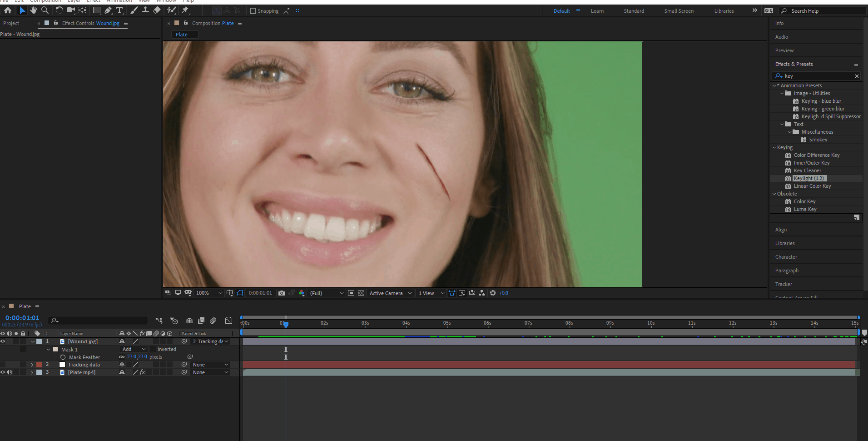Select the Roto Brush tool
The image size is (868, 441).
[171, 10]
